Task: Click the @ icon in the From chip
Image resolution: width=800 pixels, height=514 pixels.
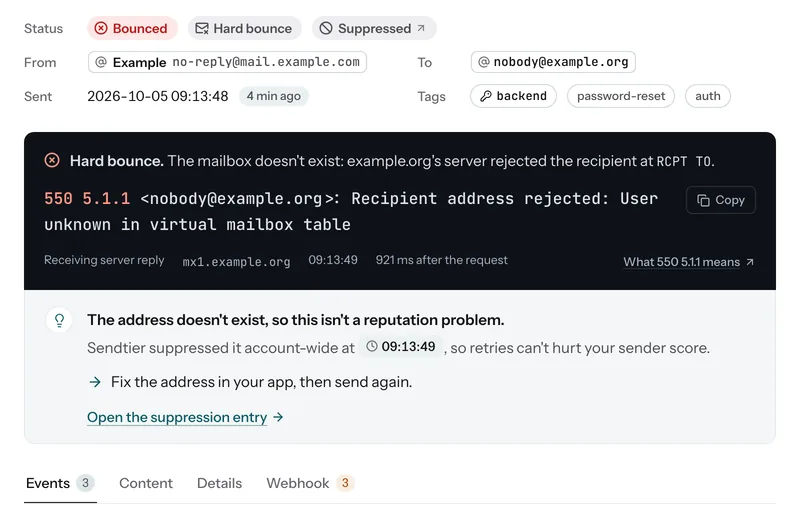Action: (101, 62)
